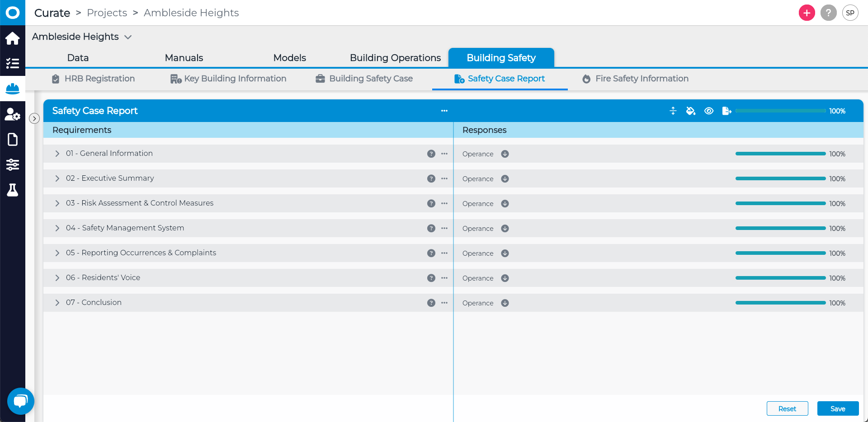Open the lab flask sidebar icon

pos(13,190)
